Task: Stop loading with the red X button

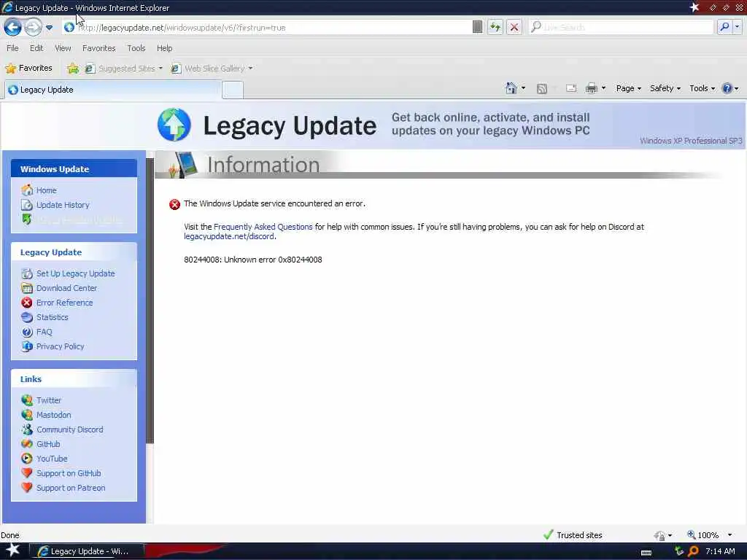Action: 514,27
